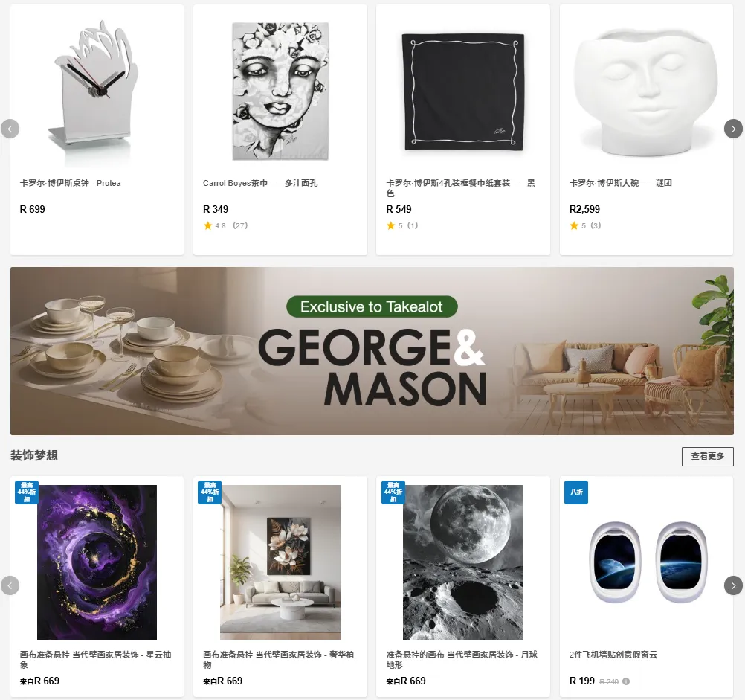745x700 pixels.
Task: Open 卡罗尔·博伊斯大碗——谜团 product title link
Action: click(621, 183)
